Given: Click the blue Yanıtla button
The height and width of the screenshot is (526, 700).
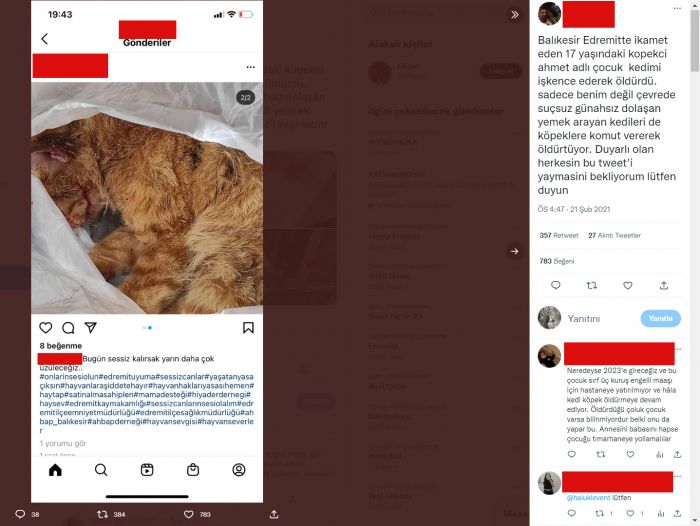Looking at the screenshot, I should [x=660, y=318].
